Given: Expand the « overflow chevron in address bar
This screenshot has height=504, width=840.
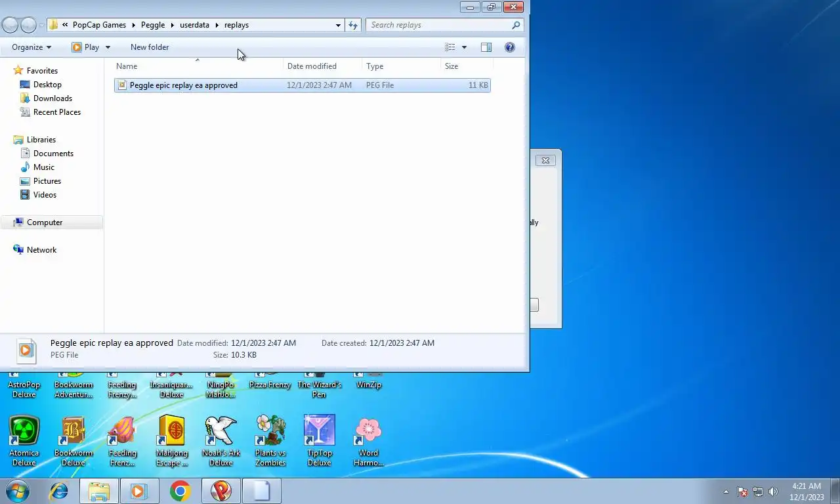Looking at the screenshot, I should (65, 25).
